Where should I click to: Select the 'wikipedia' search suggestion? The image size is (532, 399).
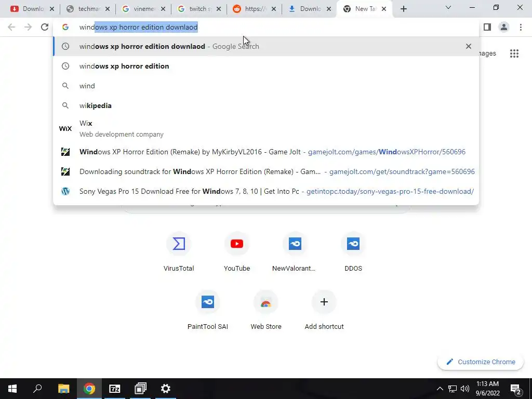point(266,105)
